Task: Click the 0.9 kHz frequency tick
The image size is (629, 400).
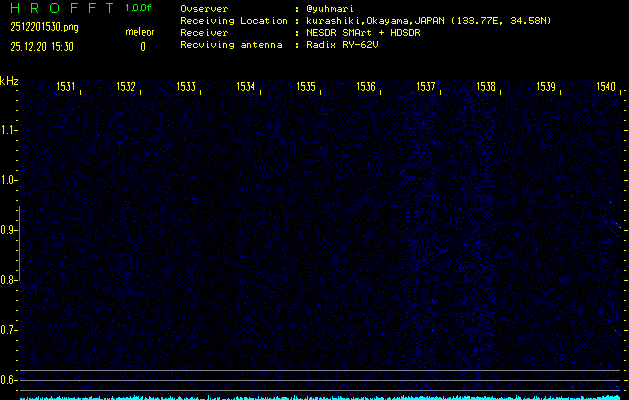Action: (x=9, y=230)
